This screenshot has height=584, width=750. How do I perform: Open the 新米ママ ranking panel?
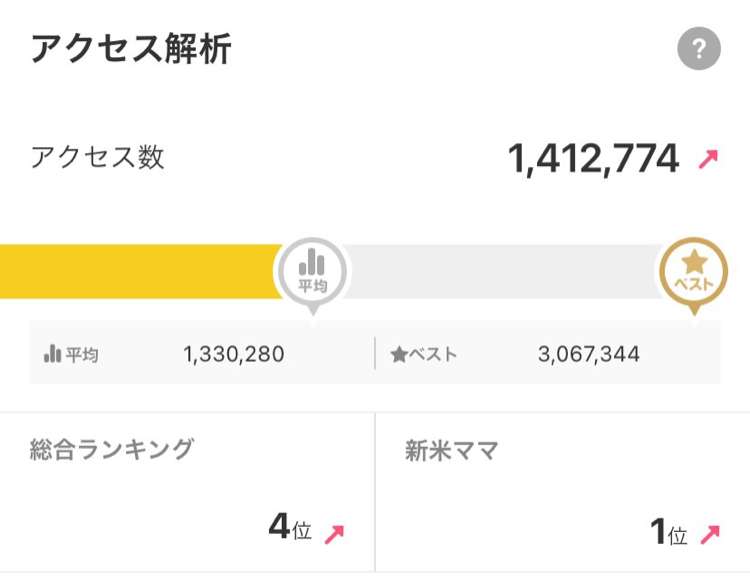pos(563,492)
